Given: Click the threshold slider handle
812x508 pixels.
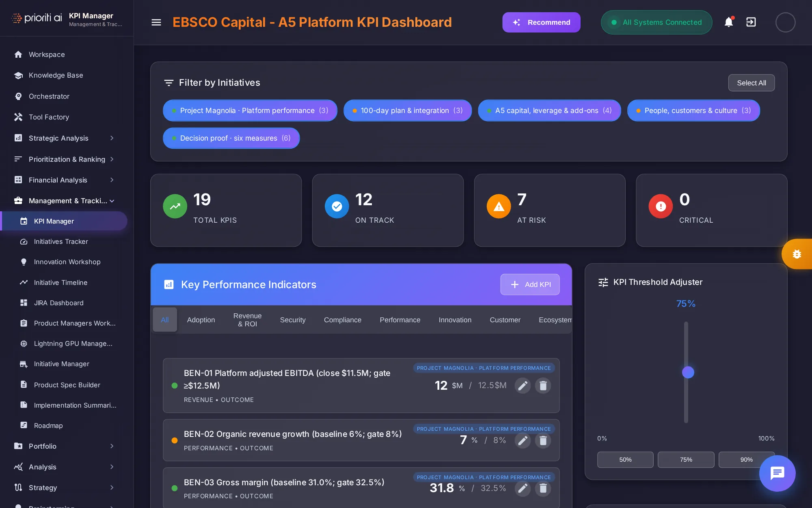Looking at the screenshot, I should coord(688,372).
